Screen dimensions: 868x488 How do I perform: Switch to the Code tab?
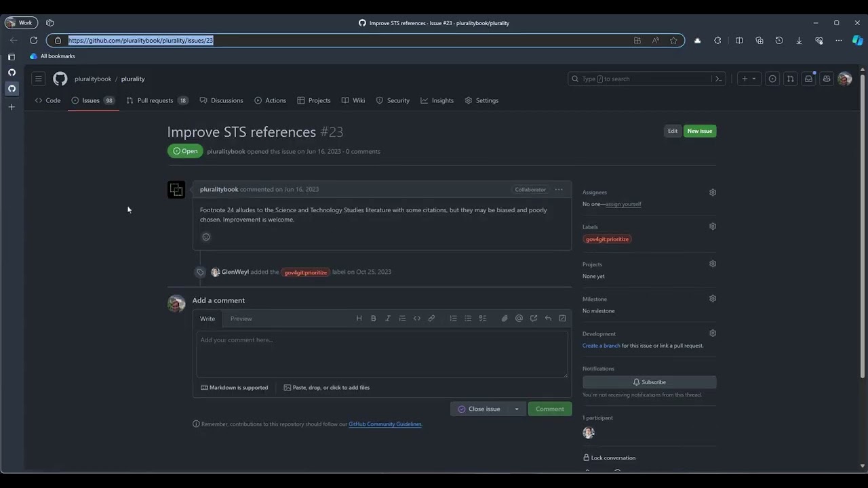coord(47,100)
